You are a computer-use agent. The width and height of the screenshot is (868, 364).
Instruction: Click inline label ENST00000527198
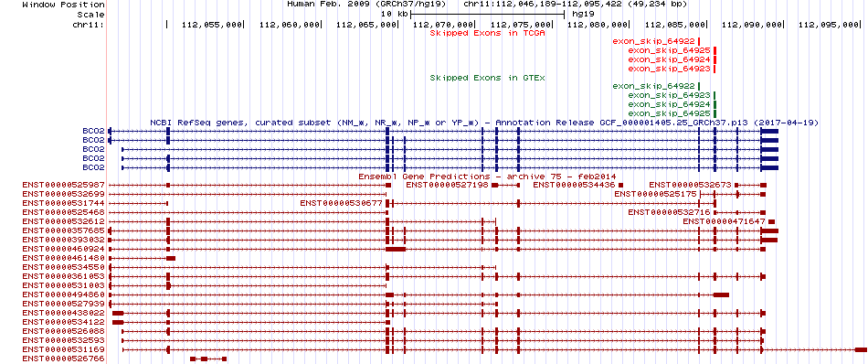[448, 185]
